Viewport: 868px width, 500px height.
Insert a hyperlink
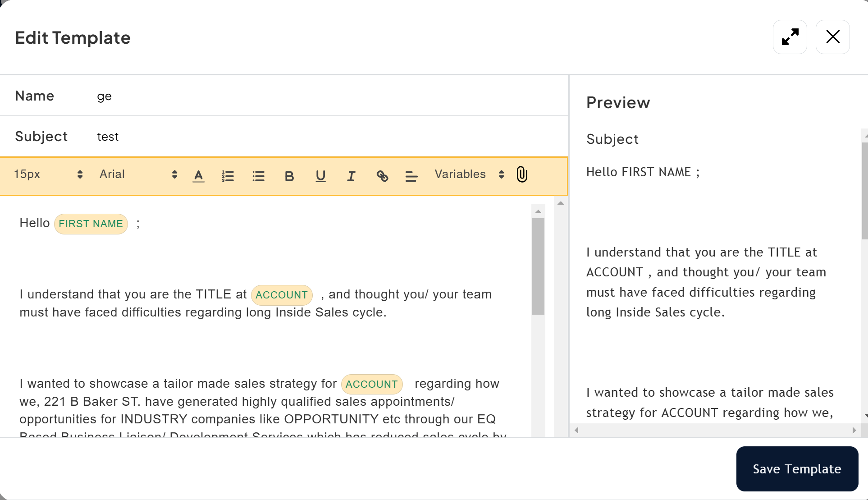(x=382, y=176)
